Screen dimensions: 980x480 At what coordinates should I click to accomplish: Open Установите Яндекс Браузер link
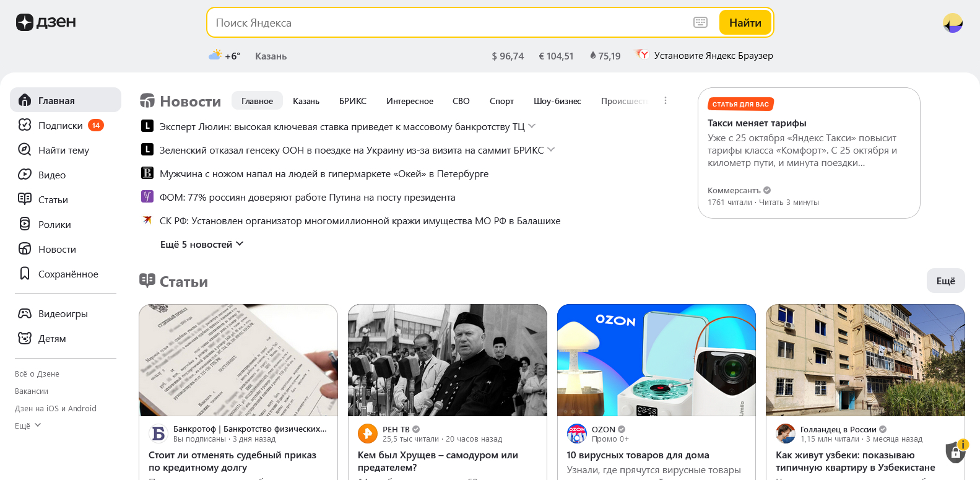[x=714, y=55]
